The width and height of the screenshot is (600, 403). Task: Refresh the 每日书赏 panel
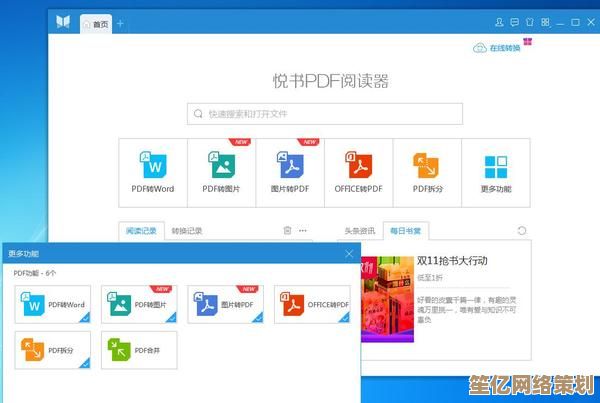tap(522, 231)
